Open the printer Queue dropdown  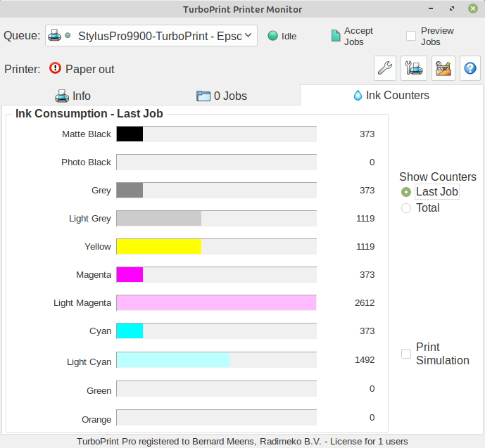[151, 36]
